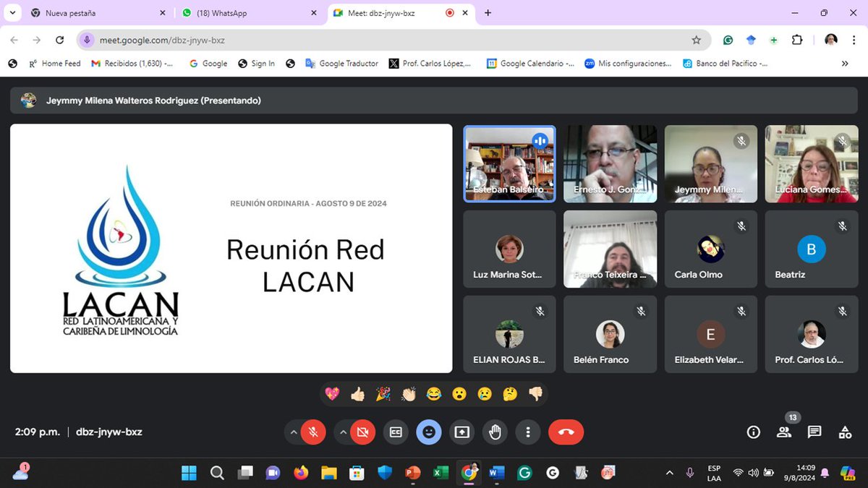
Task: Launch Firefox from taskbar
Action: click(x=301, y=473)
